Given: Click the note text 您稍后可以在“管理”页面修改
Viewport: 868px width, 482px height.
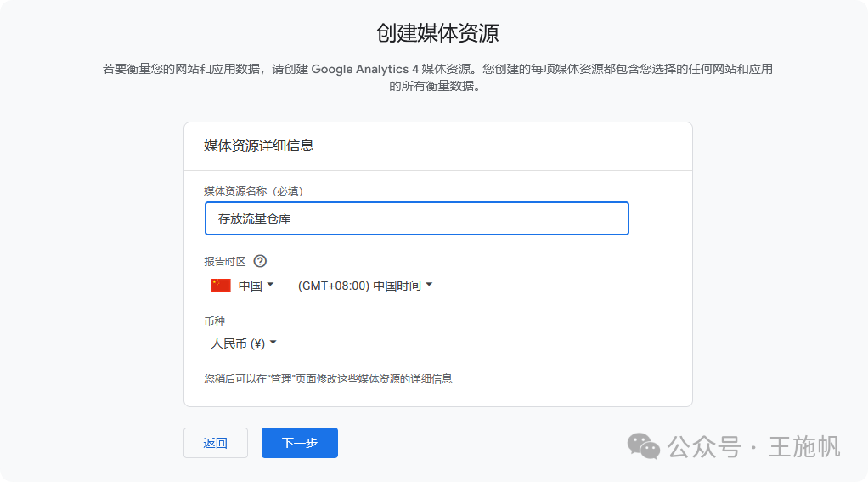Looking at the screenshot, I should (328, 379).
